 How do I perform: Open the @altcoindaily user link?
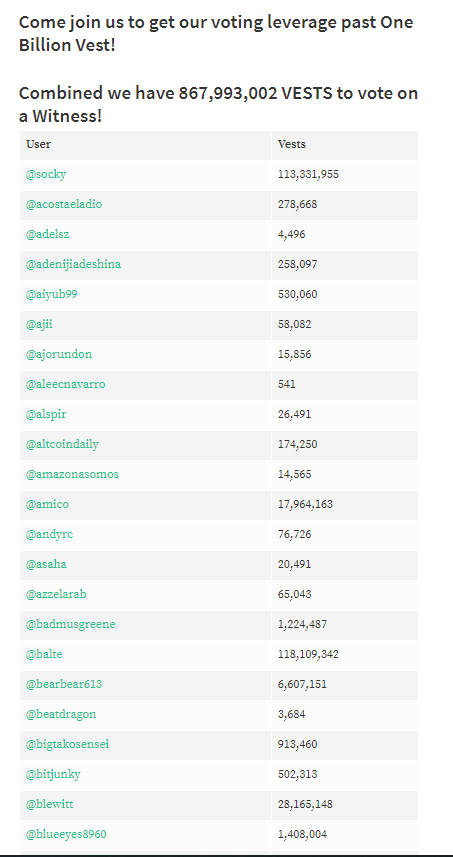62,444
